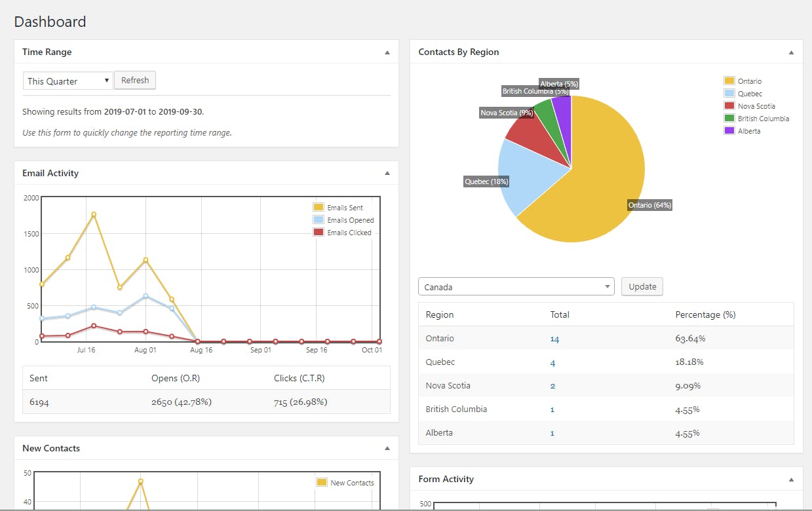Click the Refresh button

click(135, 80)
